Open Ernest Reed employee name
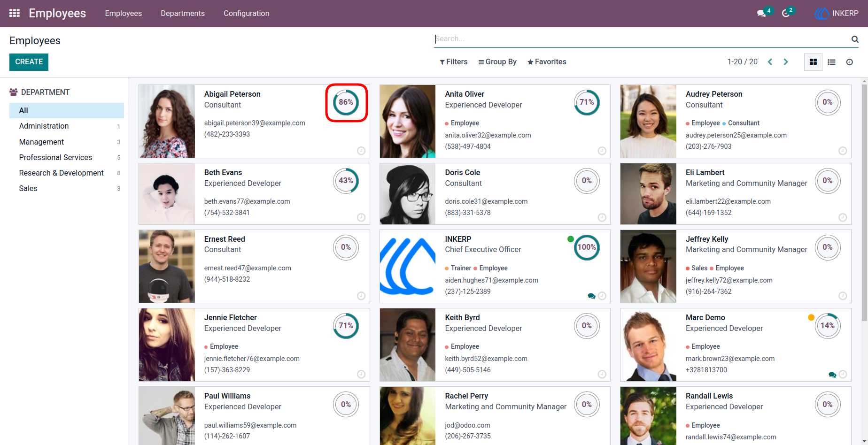Screen dimensions: 868x445 point(225,239)
